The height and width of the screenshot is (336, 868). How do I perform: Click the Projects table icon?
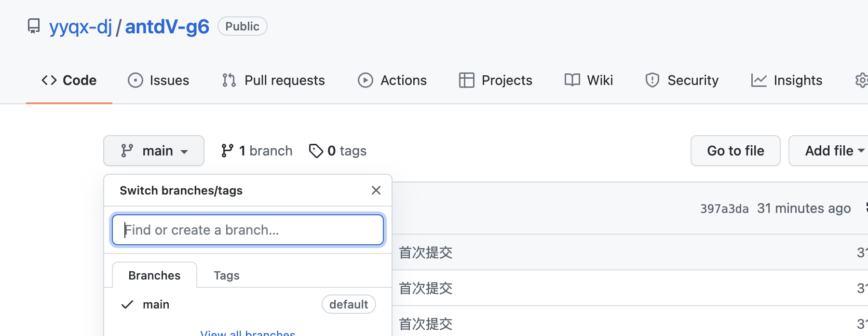467,80
